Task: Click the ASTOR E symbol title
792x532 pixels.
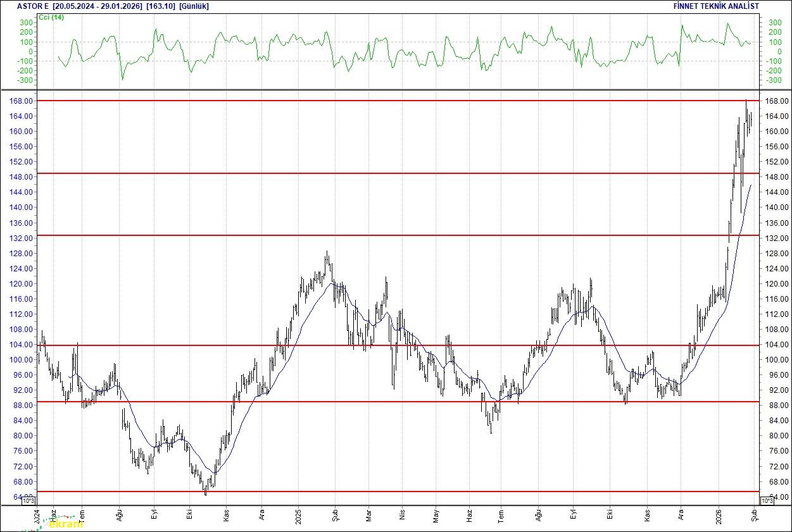Action: (x=34, y=6)
